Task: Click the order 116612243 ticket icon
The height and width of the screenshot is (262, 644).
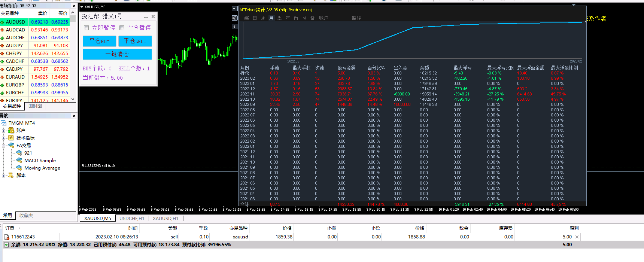Action: pos(6,237)
